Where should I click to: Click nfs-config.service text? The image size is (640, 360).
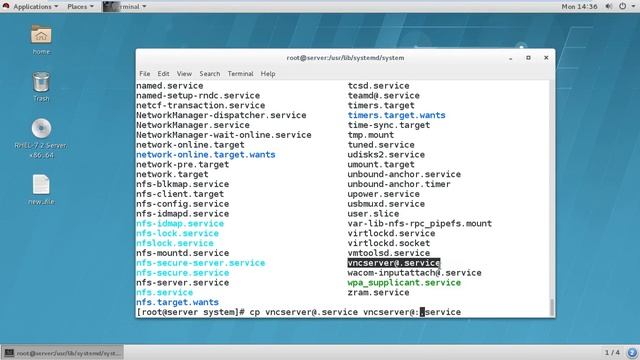(182, 204)
